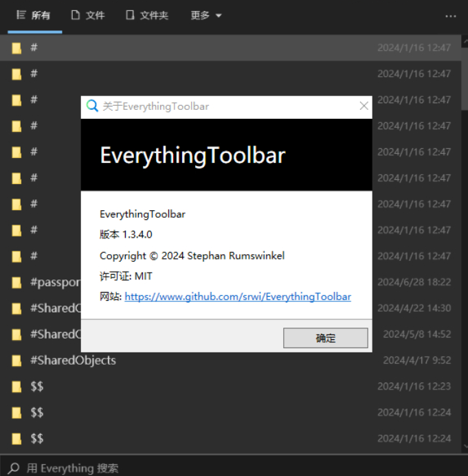The image size is (468, 476).
Task: Click the list icon on the 所有 tab
Action: [x=21, y=14]
